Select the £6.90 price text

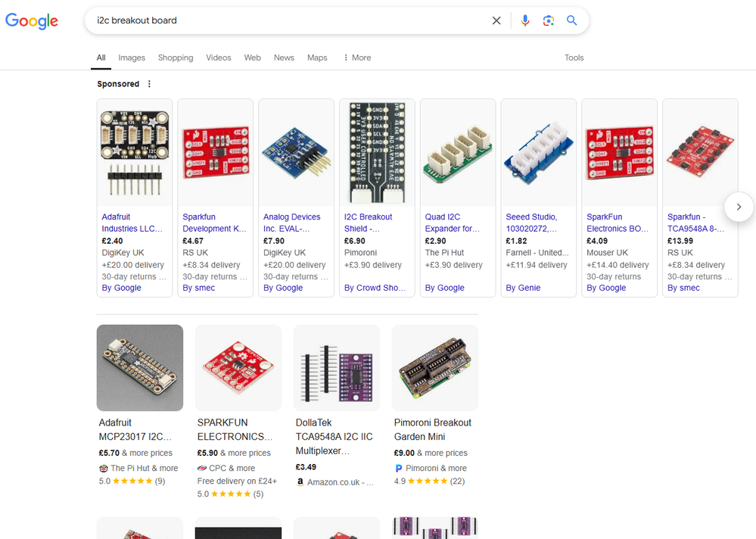[x=354, y=241]
